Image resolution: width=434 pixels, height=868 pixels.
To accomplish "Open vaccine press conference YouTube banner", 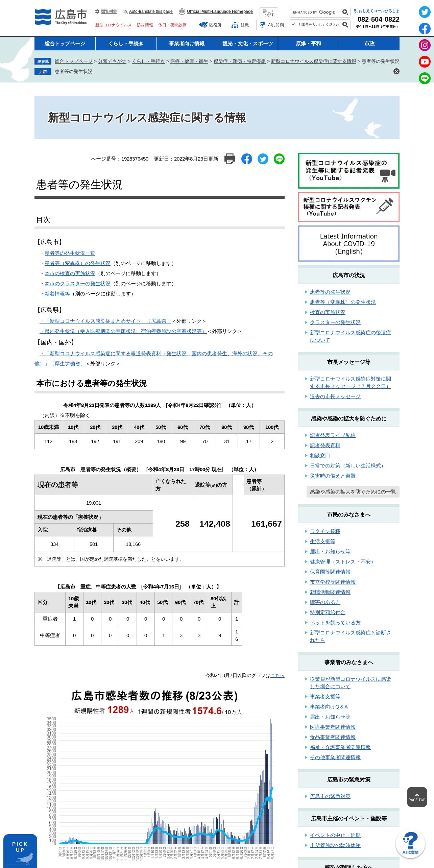I will (349, 207).
